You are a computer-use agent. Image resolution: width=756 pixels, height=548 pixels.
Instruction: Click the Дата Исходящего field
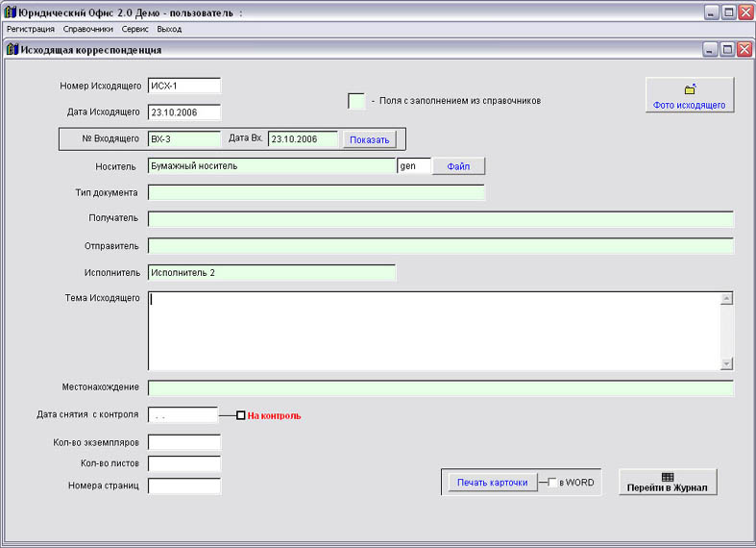coord(184,112)
